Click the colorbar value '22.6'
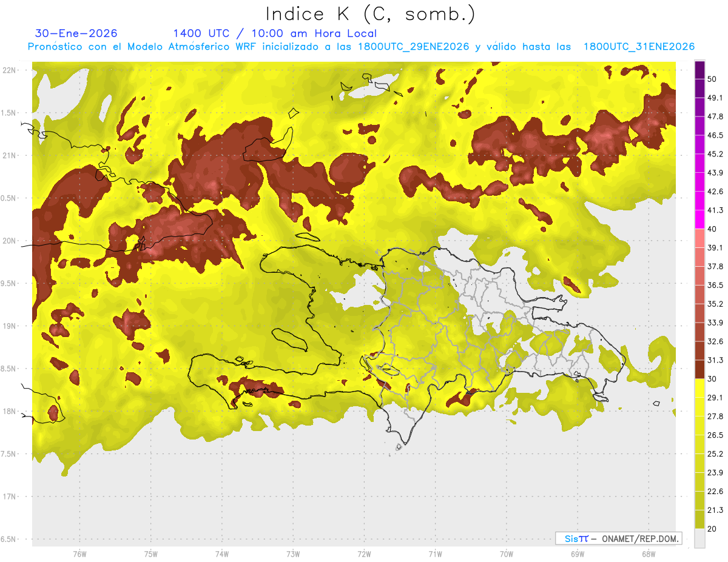This screenshot has height=562, width=728. (x=715, y=492)
